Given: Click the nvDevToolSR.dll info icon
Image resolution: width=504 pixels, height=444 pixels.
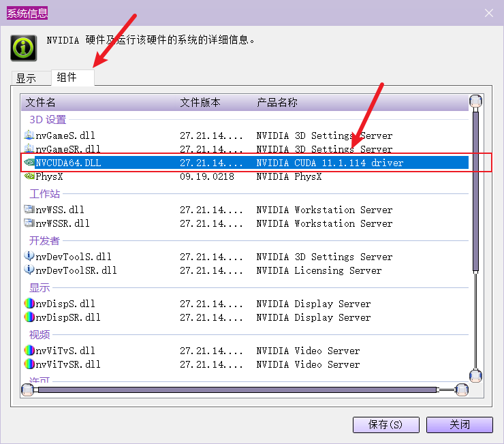Looking at the screenshot, I should pos(29,270).
